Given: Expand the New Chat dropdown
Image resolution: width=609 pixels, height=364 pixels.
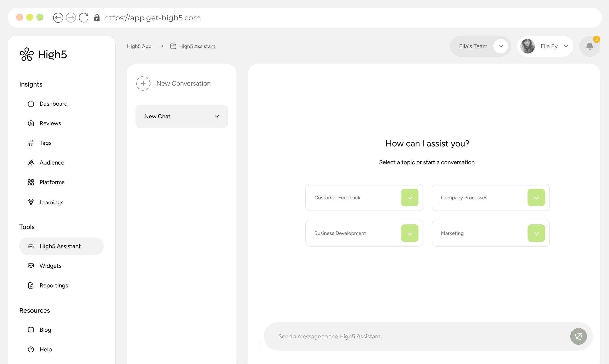Looking at the screenshot, I should coord(217,116).
